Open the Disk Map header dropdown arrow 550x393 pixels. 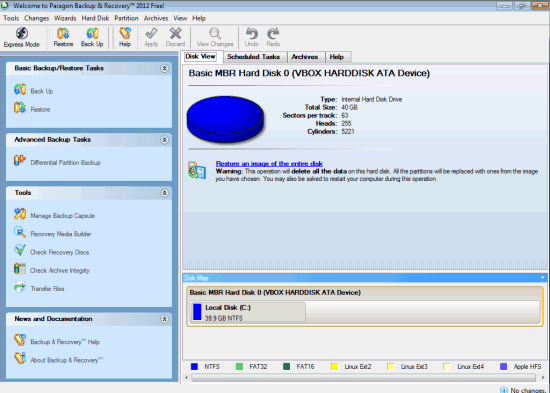pos(543,278)
